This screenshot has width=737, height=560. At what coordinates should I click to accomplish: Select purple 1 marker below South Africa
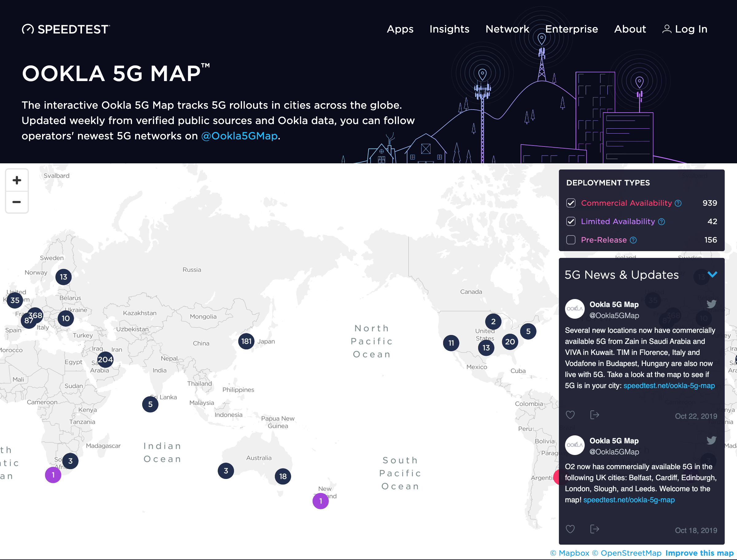point(53,475)
